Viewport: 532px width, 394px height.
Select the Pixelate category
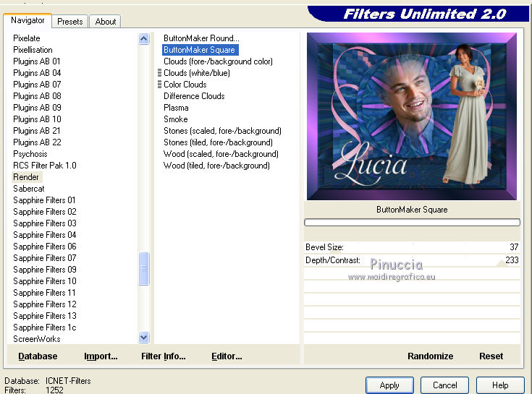click(27, 38)
